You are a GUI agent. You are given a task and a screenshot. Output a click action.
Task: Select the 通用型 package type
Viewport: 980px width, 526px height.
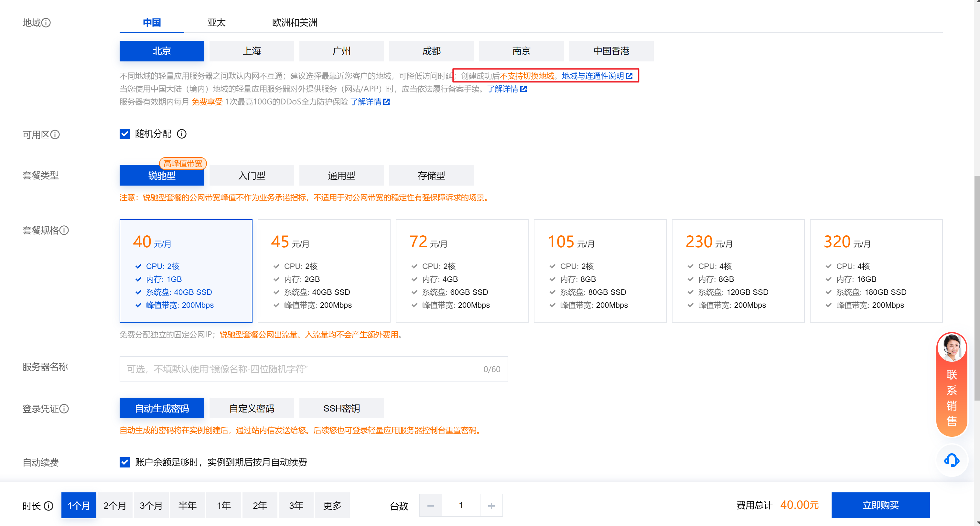[x=341, y=175]
